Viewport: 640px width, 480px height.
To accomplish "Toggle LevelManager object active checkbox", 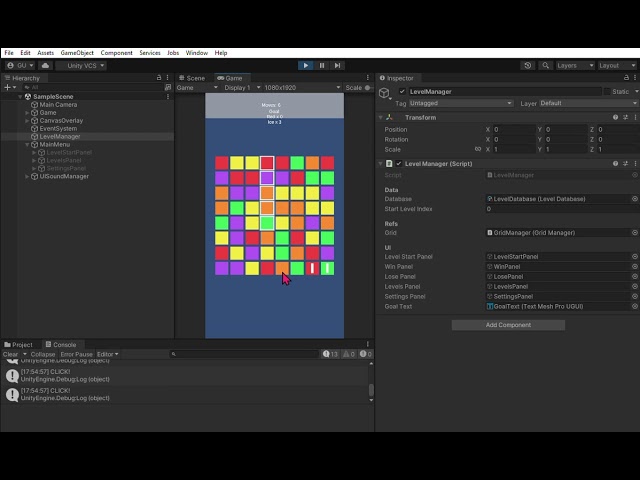I will pos(402,91).
